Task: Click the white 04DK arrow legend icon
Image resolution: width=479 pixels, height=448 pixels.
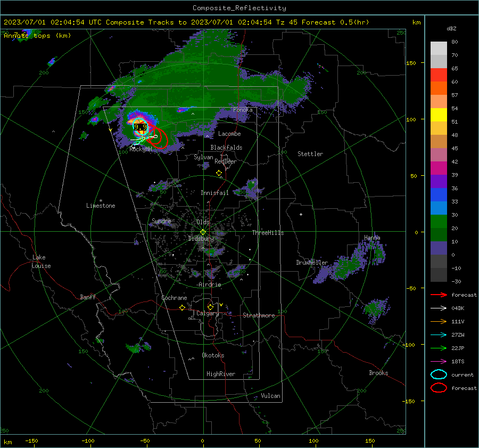Action: point(439,308)
